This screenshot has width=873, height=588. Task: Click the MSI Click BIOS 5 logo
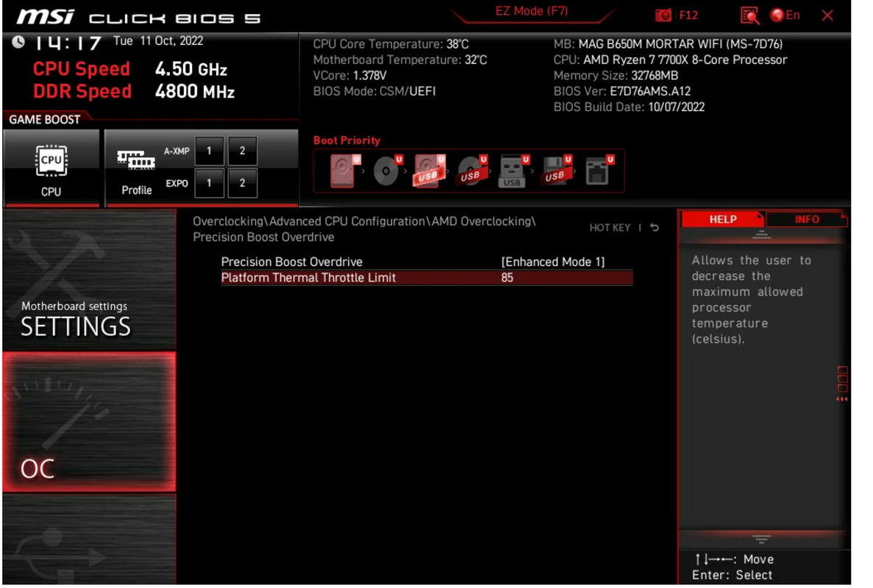click(x=138, y=17)
